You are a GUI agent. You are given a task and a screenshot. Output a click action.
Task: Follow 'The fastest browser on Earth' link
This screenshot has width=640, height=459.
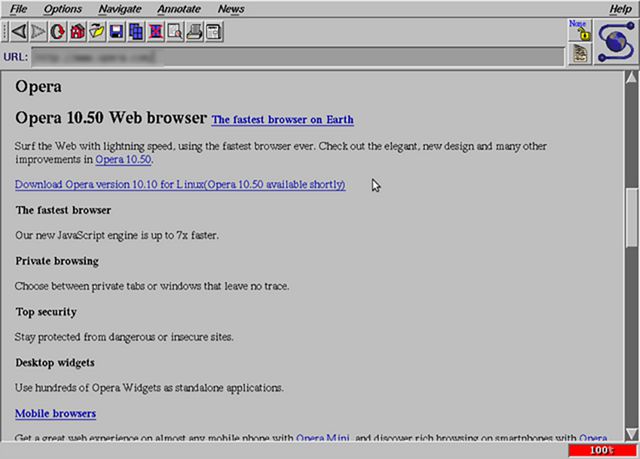(x=282, y=120)
